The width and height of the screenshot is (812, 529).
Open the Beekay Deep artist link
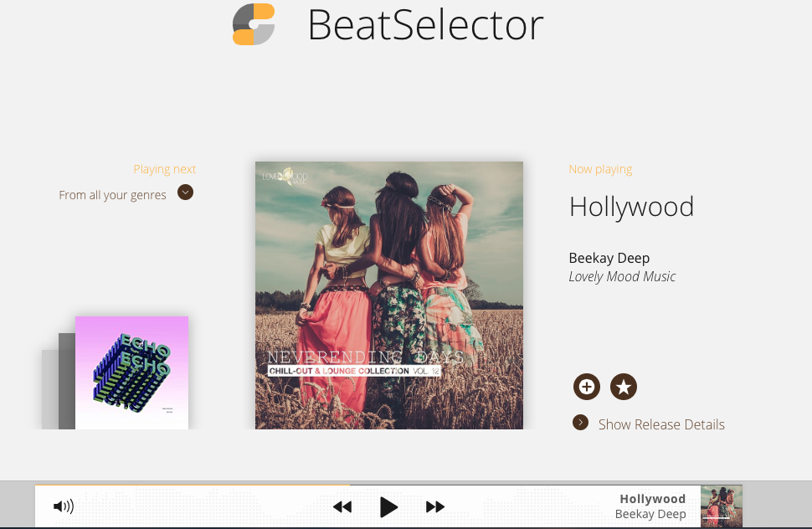coord(609,258)
